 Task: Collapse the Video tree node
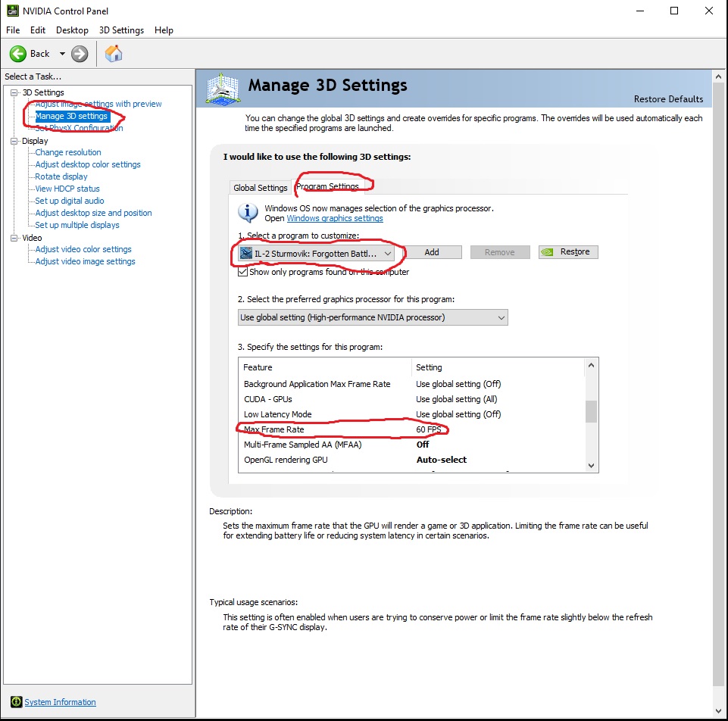pos(14,238)
